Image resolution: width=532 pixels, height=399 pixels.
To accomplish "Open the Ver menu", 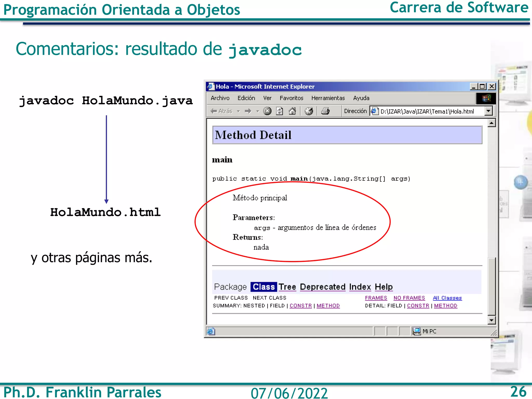I will click(267, 98).
